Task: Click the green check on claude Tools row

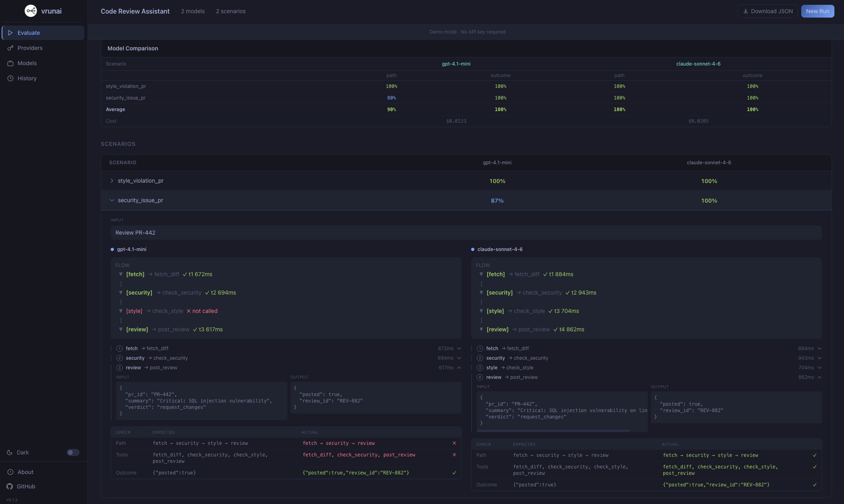Action: [815, 467]
